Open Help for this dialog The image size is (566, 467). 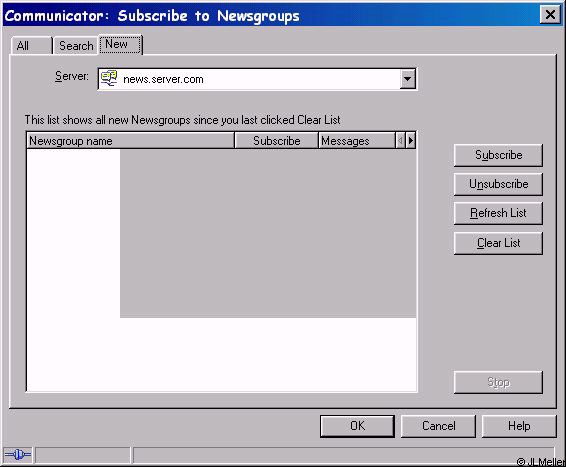[x=519, y=426]
